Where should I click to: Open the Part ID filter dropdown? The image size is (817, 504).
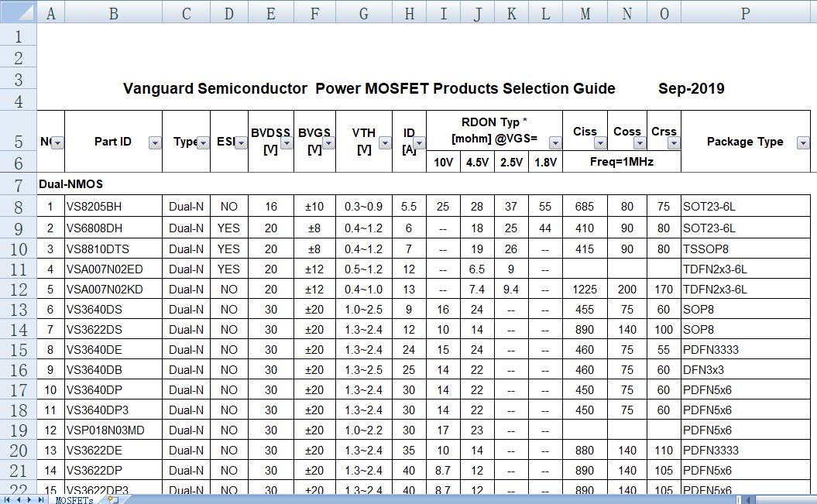155,142
